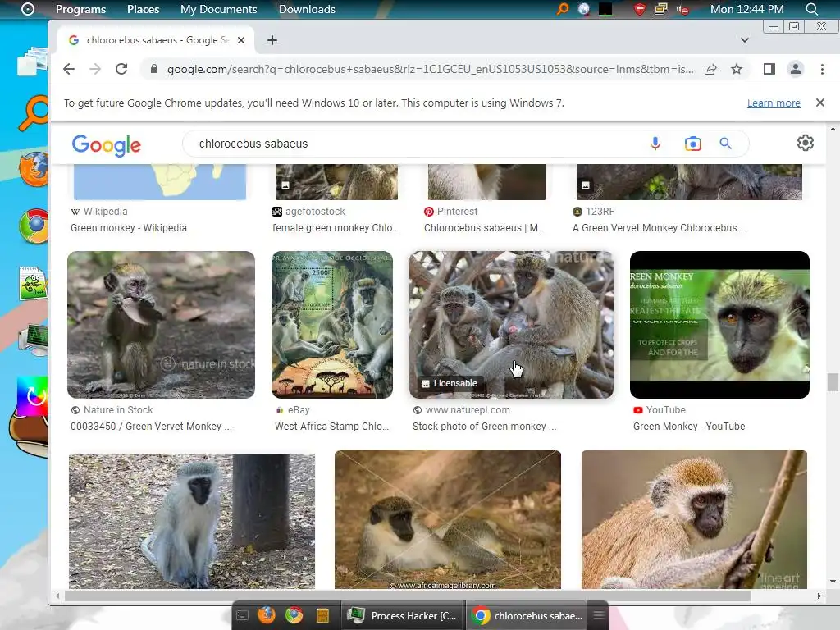Open the Nature in Stock monkey thumbnail
The height and width of the screenshot is (630, 840).
tap(161, 325)
